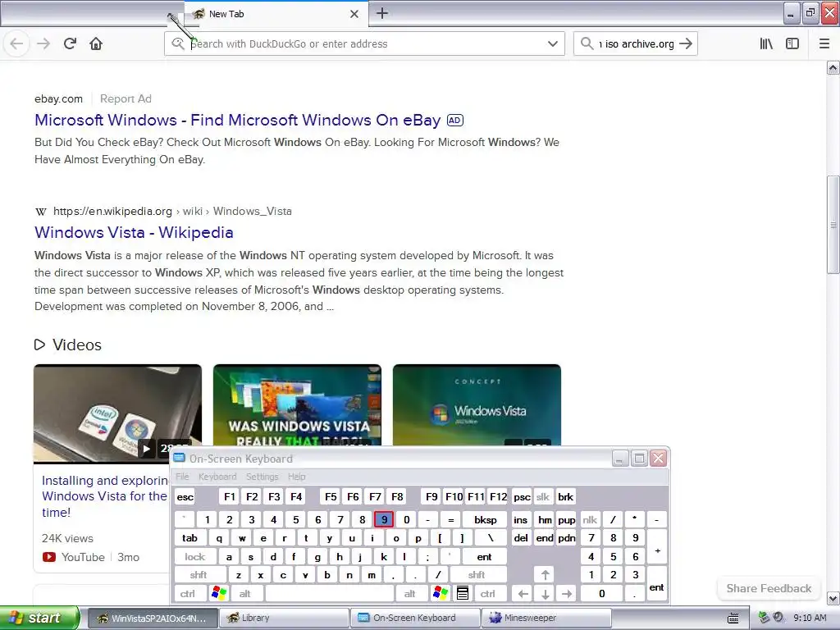Open 'Was Windows Vista really that bad' video
The height and width of the screenshot is (630, 840).
297,405
